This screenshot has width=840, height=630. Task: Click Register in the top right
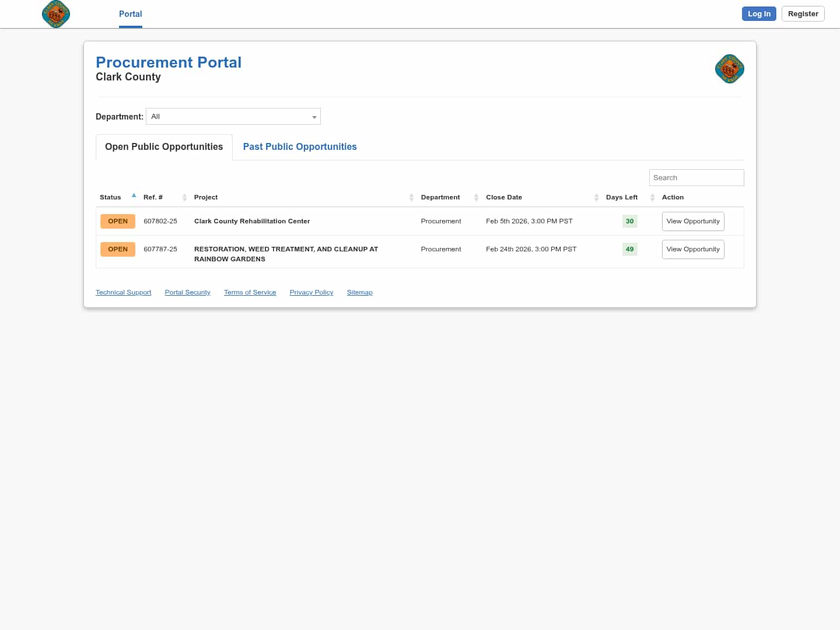coord(803,13)
